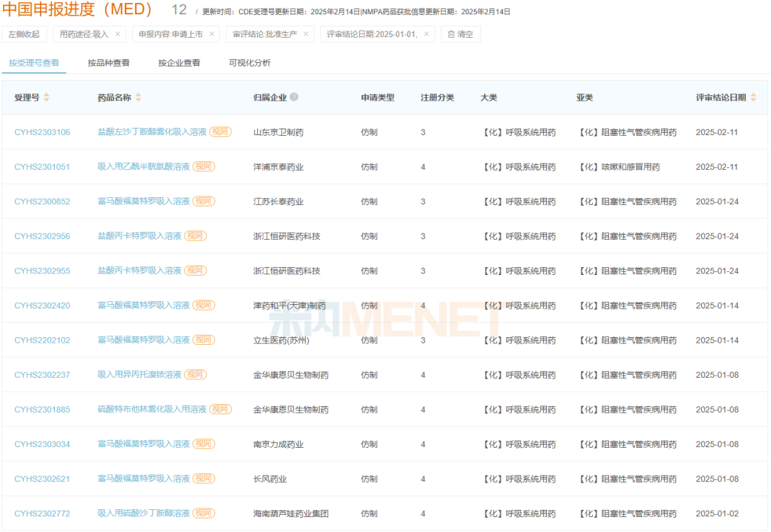The image size is (771, 532).
Task: Click the 大类 column header
Action: point(489,97)
